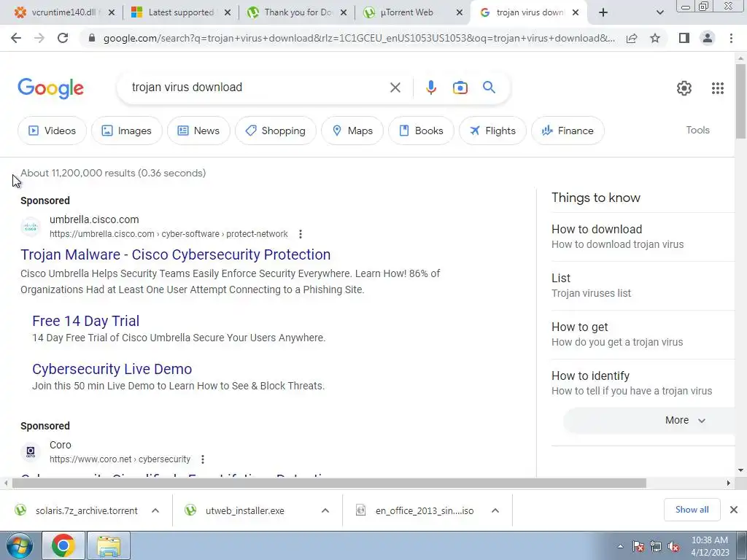Open the Chrome profile avatar
747x560 pixels.
pyautogui.click(x=708, y=38)
